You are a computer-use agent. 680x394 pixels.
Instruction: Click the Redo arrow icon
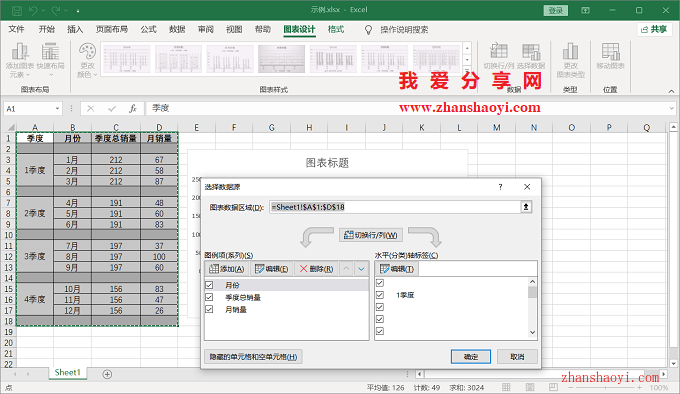[x=56, y=10]
